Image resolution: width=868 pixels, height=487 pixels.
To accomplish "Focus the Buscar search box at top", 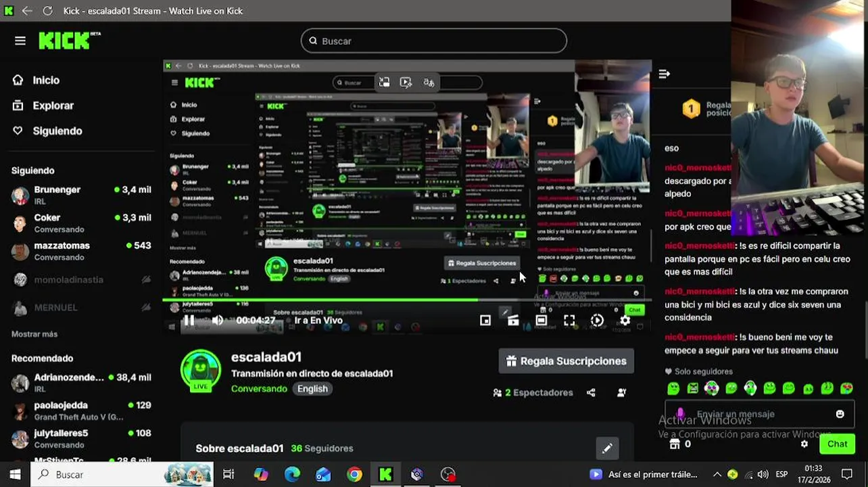I will [433, 41].
